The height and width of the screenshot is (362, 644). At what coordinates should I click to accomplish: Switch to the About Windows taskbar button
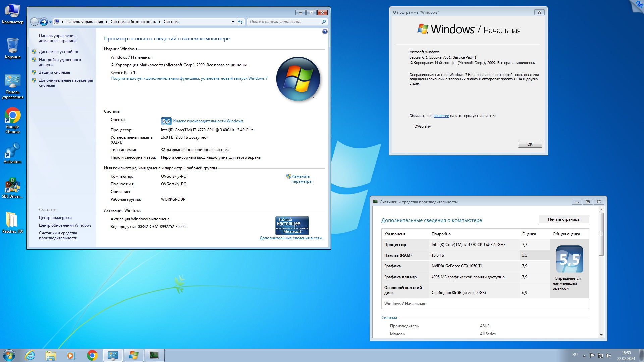click(134, 355)
